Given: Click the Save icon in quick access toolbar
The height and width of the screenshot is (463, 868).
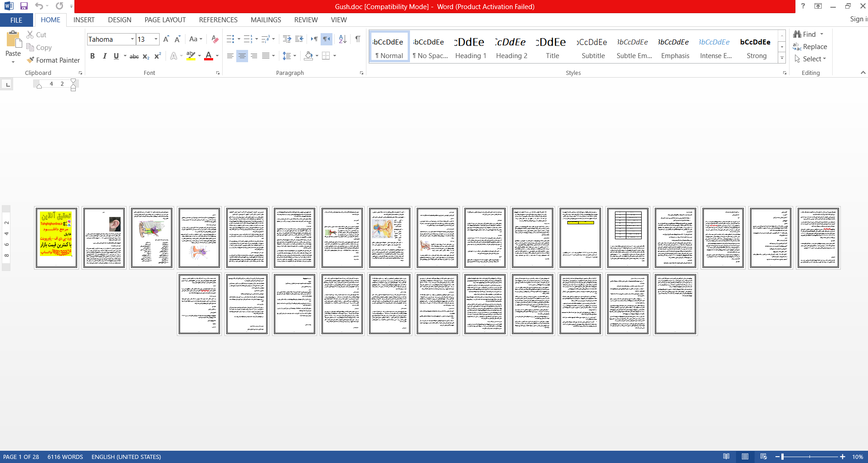Looking at the screenshot, I should [x=24, y=6].
